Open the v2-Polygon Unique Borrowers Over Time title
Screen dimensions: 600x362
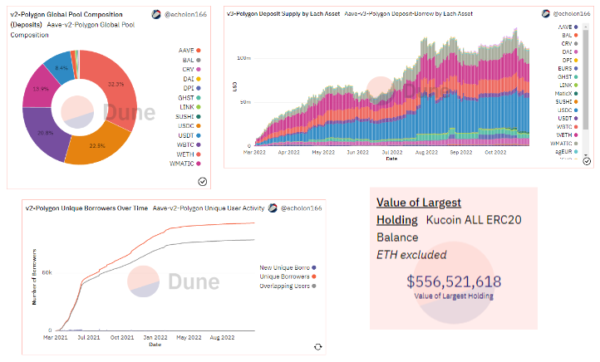coord(86,208)
